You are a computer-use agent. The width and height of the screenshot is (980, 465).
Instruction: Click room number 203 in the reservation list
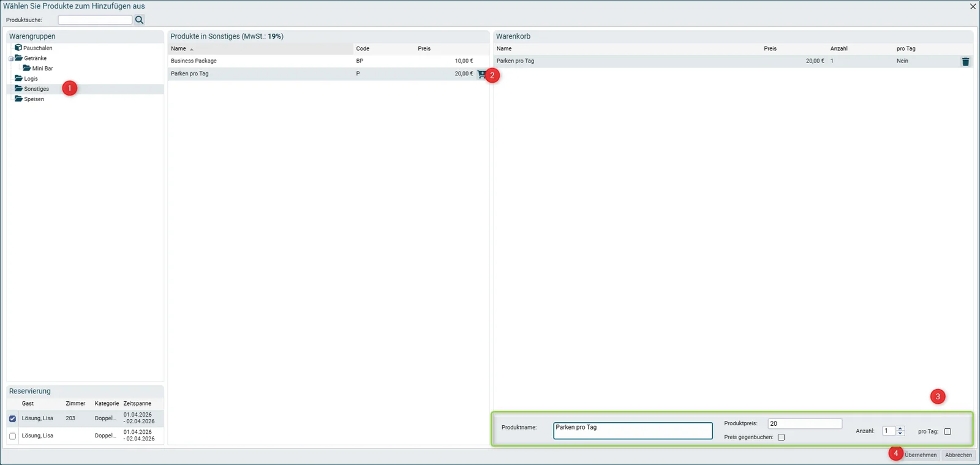(x=70, y=418)
